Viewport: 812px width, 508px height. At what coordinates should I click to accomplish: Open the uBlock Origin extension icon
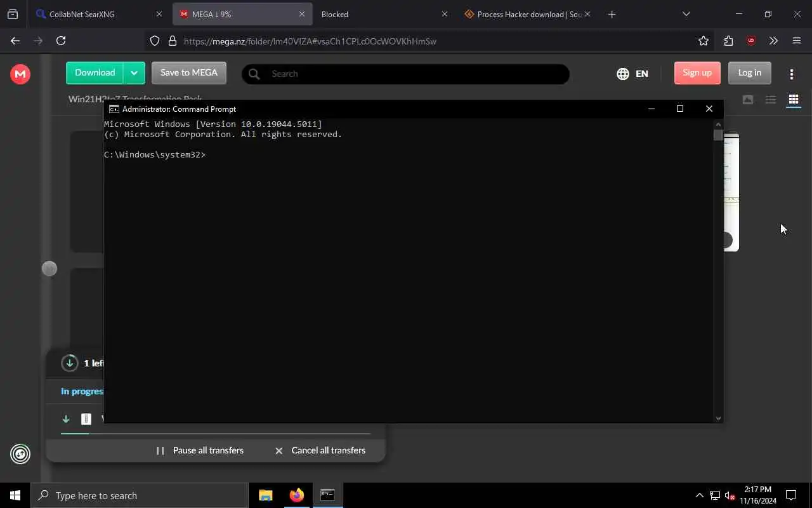click(x=751, y=41)
